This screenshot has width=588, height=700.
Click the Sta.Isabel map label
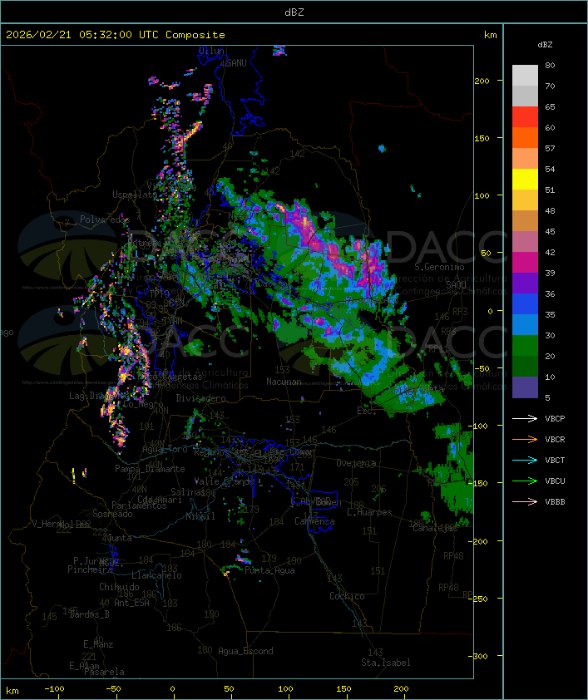(x=386, y=663)
